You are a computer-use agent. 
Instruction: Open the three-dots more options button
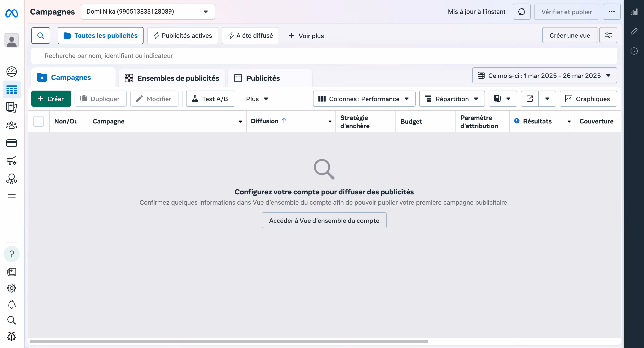pyautogui.click(x=612, y=12)
